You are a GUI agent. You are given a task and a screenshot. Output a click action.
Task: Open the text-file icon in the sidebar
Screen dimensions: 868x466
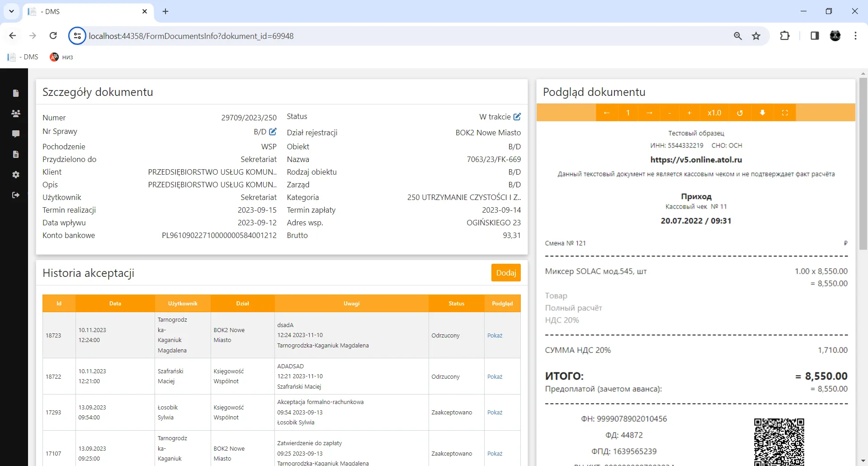(x=16, y=154)
